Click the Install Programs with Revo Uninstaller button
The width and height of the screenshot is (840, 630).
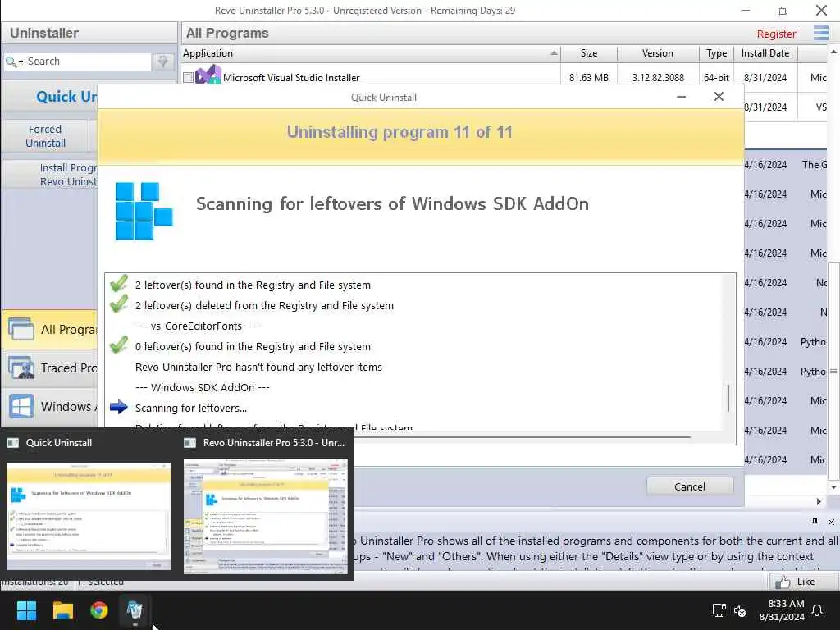tap(51, 175)
